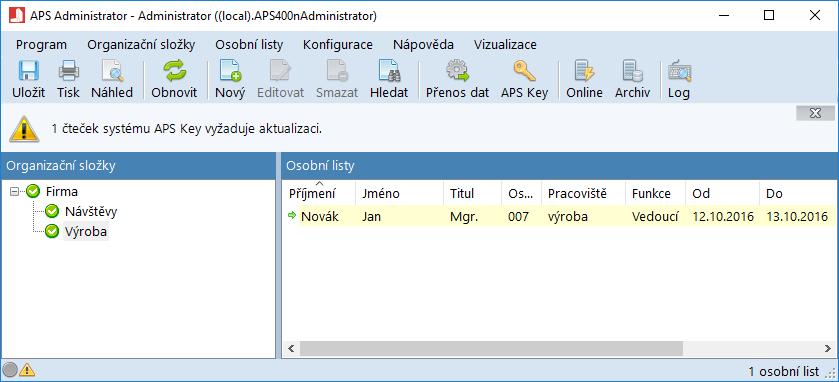Minimize the APS Administrator window

click(x=723, y=16)
